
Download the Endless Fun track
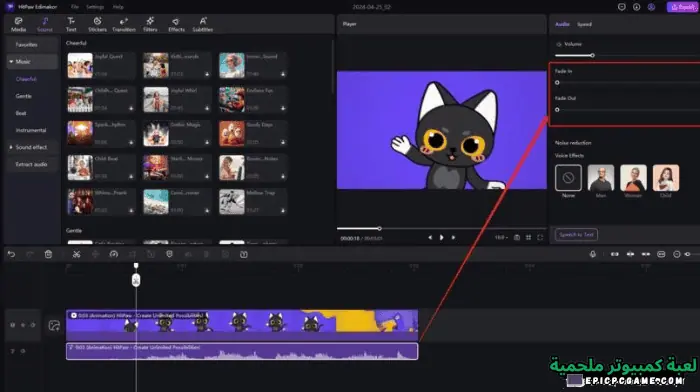click(283, 108)
